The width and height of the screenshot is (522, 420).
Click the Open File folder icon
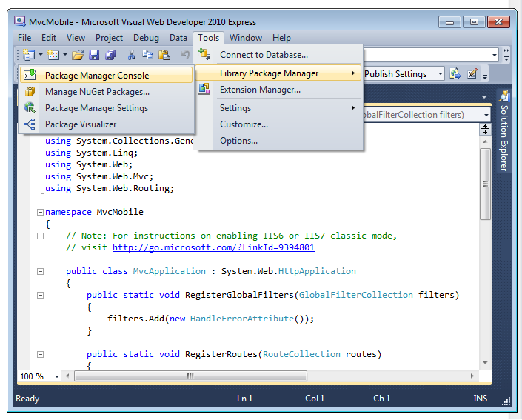pos(78,55)
